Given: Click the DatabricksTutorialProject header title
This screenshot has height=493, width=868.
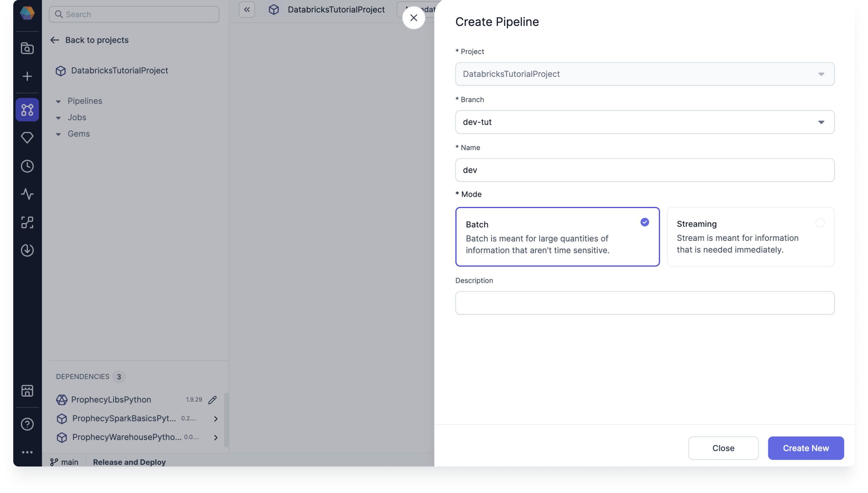Looking at the screenshot, I should 336,10.
